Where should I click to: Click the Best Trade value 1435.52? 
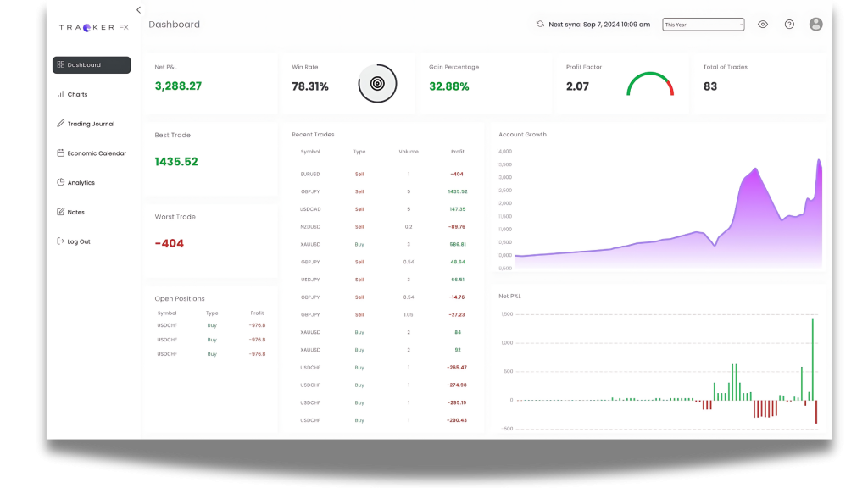point(178,161)
